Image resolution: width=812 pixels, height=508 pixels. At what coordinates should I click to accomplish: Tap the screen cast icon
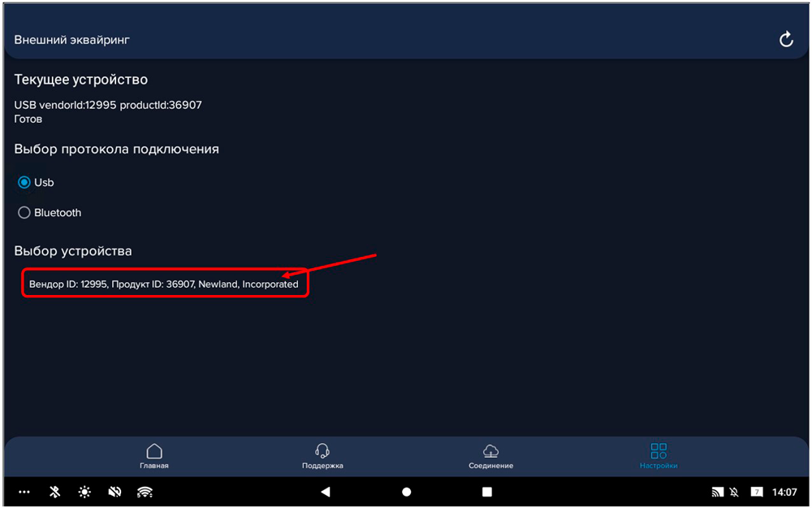[717, 492]
